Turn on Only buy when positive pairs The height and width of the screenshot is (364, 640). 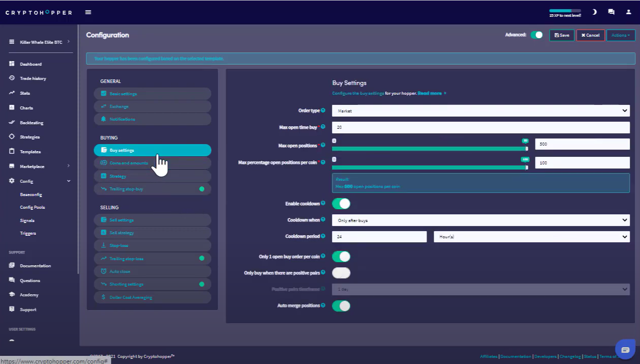pos(341,273)
